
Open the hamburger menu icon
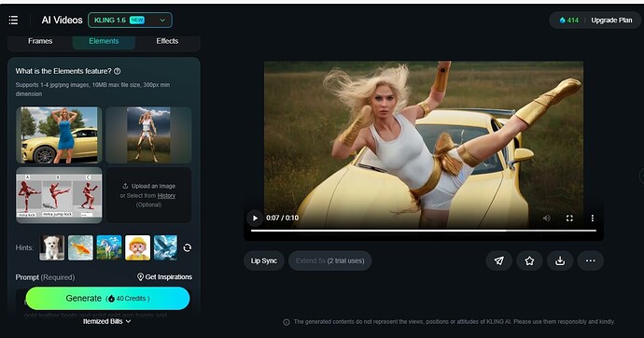click(13, 21)
